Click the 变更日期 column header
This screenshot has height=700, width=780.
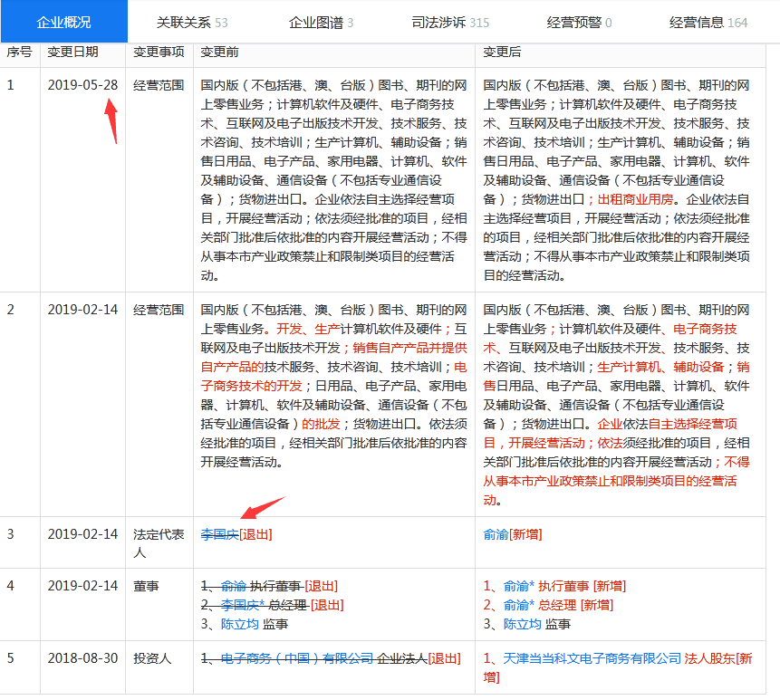click(x=73, y=52)
